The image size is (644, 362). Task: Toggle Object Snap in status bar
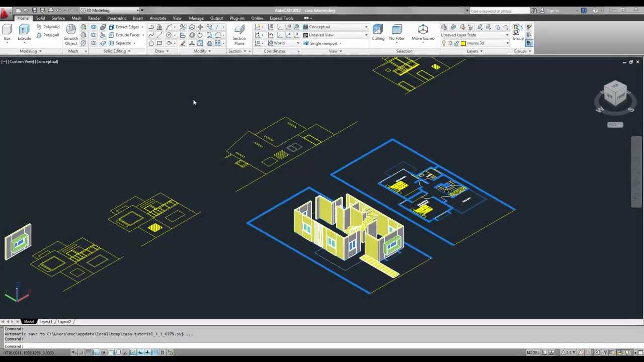tap(111, 352)
